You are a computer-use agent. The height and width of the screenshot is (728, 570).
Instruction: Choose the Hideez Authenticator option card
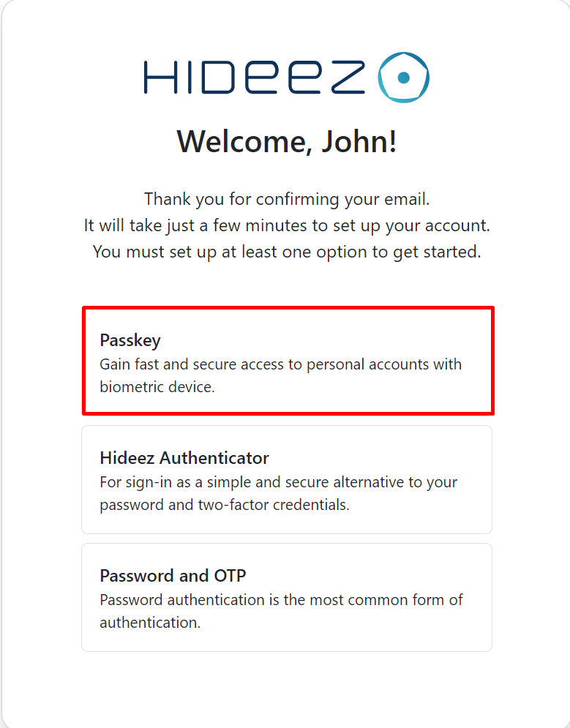coord(286,479)
